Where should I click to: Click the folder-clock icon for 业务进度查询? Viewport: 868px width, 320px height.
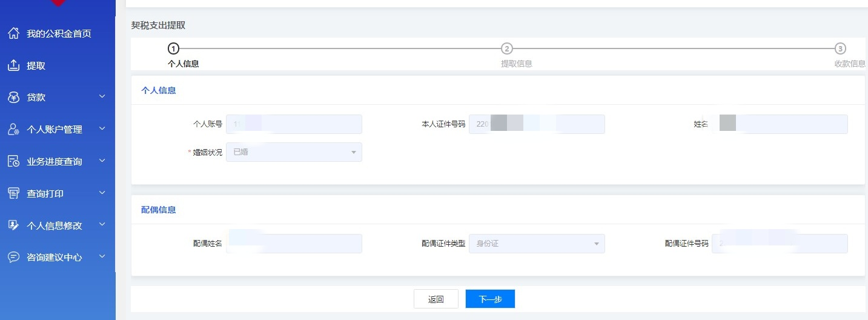(13, 161)
